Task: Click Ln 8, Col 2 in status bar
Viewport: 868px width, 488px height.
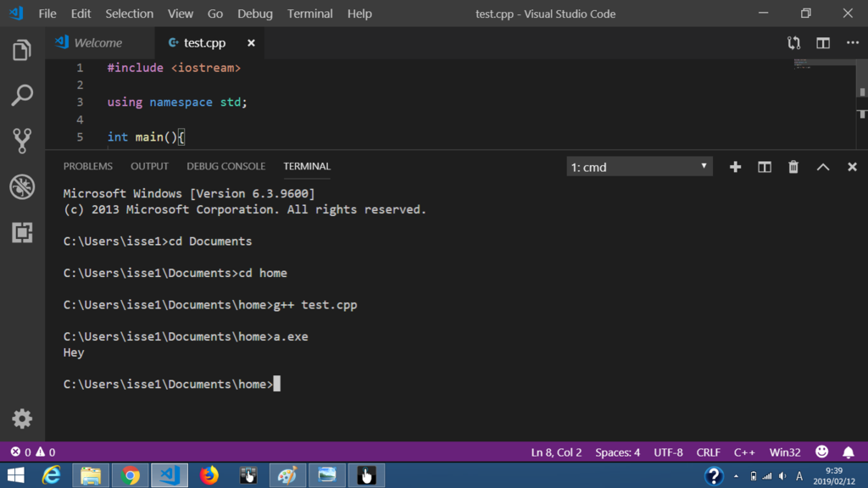Action: pos(556,452)
